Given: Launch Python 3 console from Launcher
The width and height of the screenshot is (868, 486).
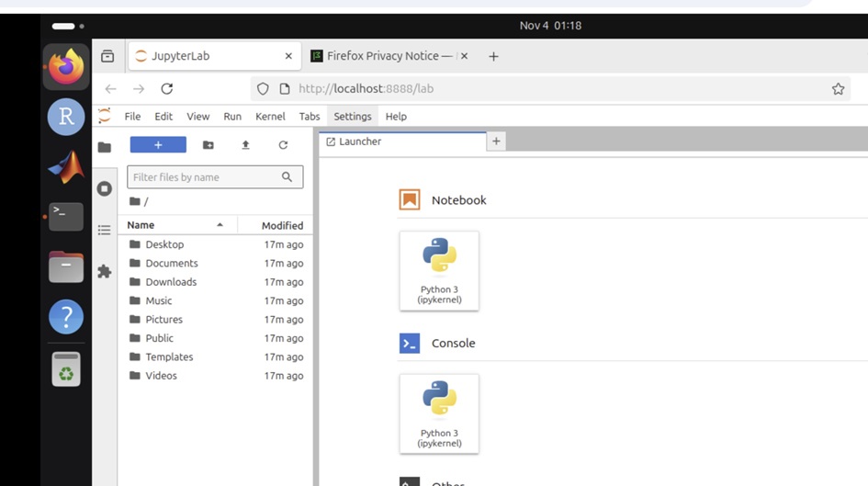Looking at the screenshot, I should (x=439, y=413).
